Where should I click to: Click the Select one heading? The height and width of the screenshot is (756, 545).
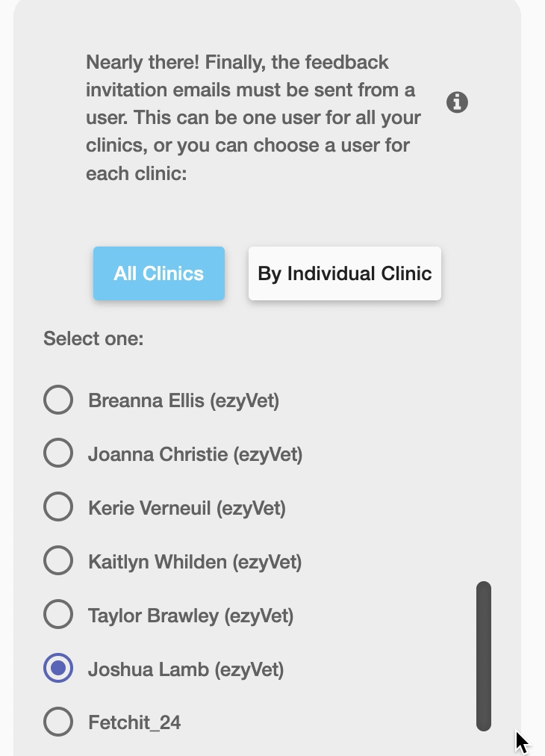pyautogui.click(x=93, y=338)
